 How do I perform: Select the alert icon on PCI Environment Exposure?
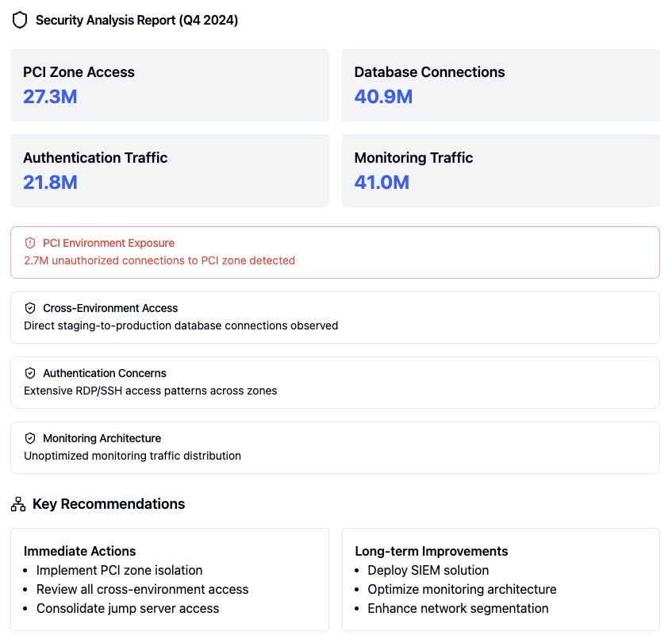pos(29,242)
